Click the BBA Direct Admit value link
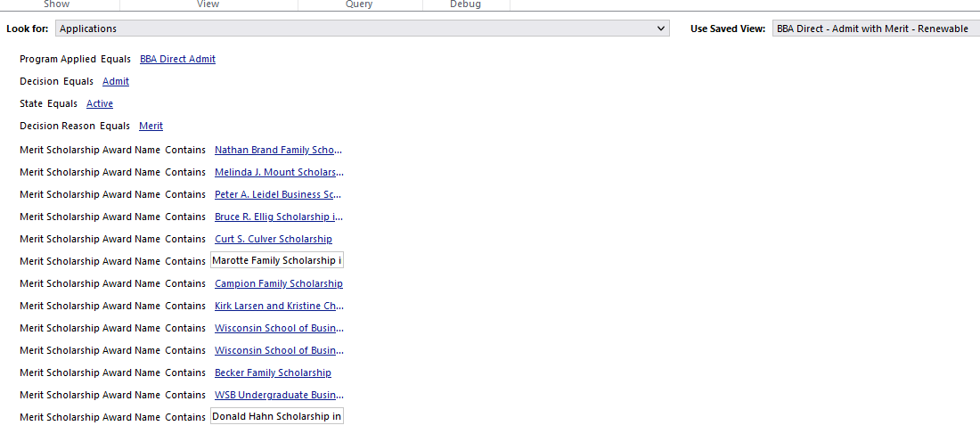 point(177,59)
